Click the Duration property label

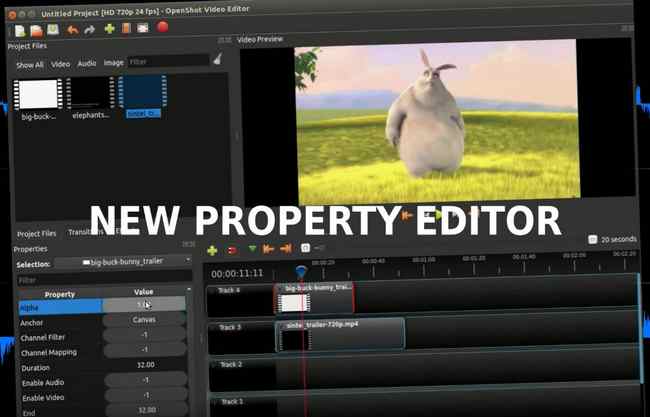[x=36, y=368]
